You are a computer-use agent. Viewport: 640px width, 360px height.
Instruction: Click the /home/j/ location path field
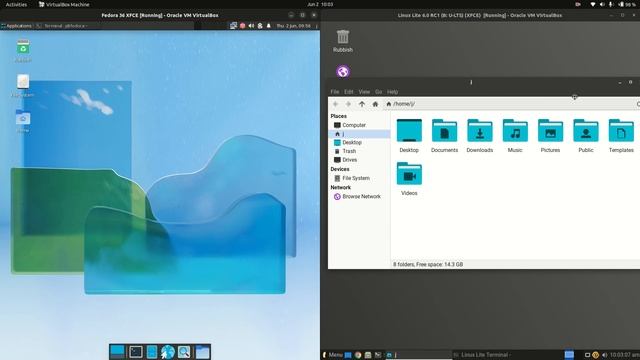[x=508, y=104]
